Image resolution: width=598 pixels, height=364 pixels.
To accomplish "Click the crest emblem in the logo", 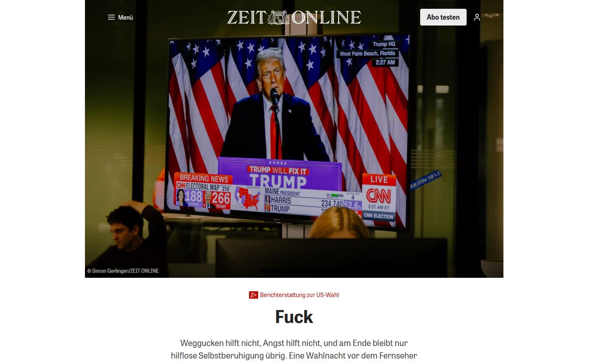I will [279, 17].
